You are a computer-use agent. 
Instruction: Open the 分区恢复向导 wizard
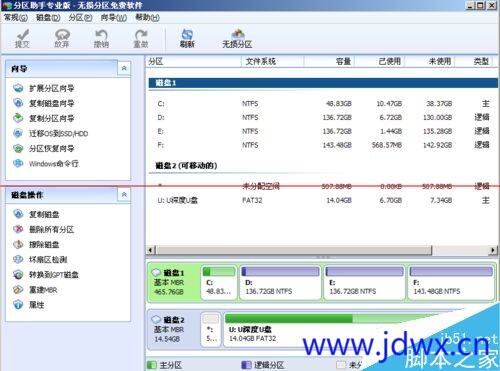44,149
